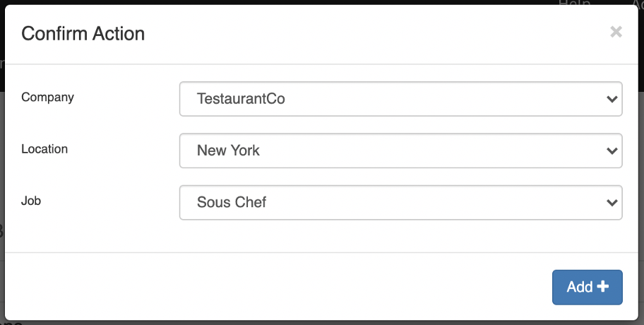Click the plus icon on Add button
The image size is (644, 325).
click(x=602, y=286)
